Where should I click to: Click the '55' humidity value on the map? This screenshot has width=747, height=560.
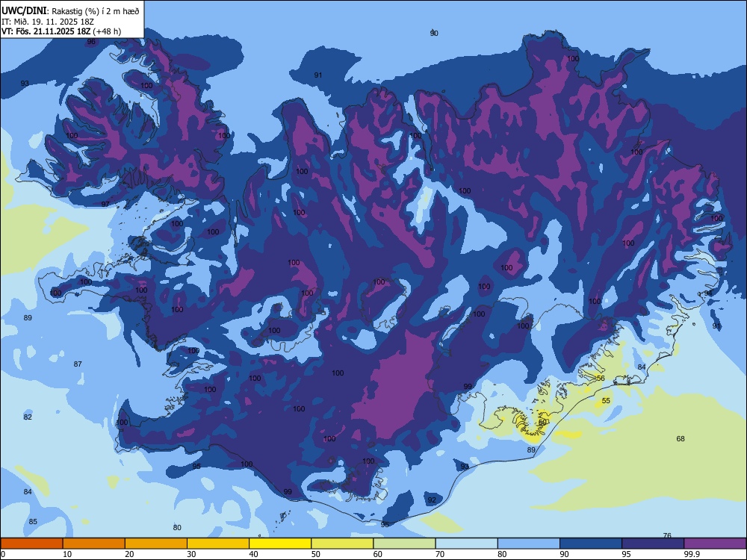pos(606,400)
